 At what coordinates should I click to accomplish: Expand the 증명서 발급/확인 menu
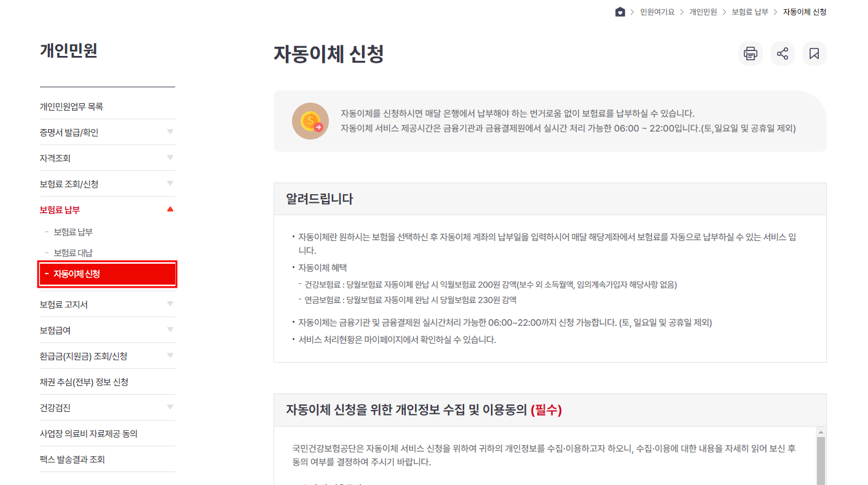170,132
